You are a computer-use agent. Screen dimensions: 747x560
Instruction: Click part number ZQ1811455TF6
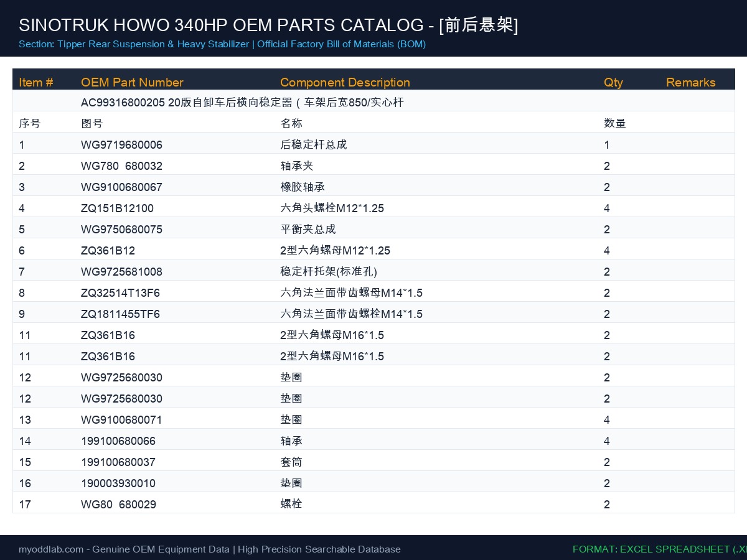120,314
